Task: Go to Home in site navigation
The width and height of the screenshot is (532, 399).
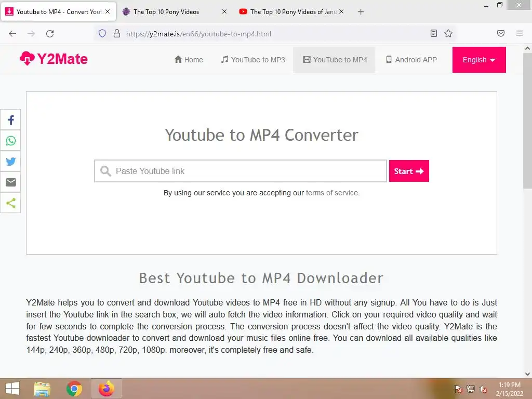Action: pyautogui.click(x=189, y=60)
